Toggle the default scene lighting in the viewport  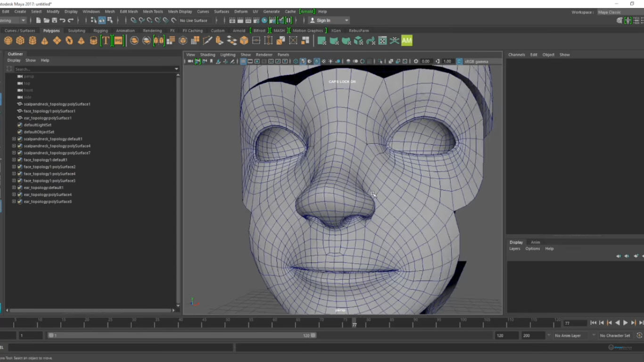[330, 61]
